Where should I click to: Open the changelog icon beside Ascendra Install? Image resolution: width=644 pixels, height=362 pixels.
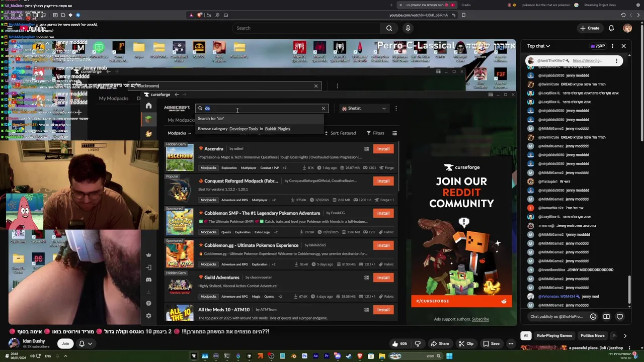[x=367, y=149]
